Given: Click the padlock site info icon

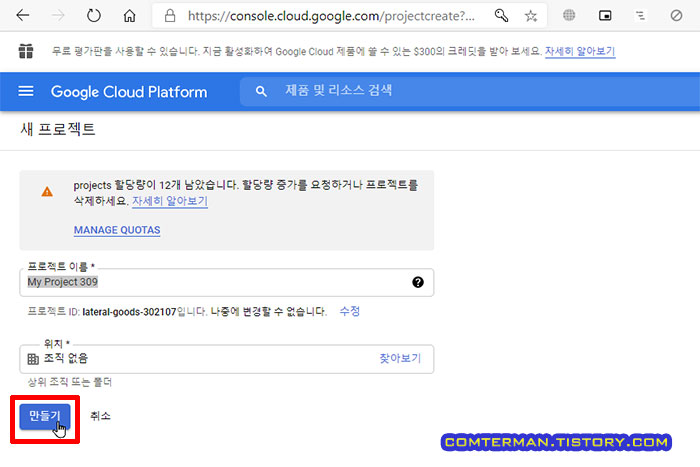Looking at the screenshot, I should 170,16.
